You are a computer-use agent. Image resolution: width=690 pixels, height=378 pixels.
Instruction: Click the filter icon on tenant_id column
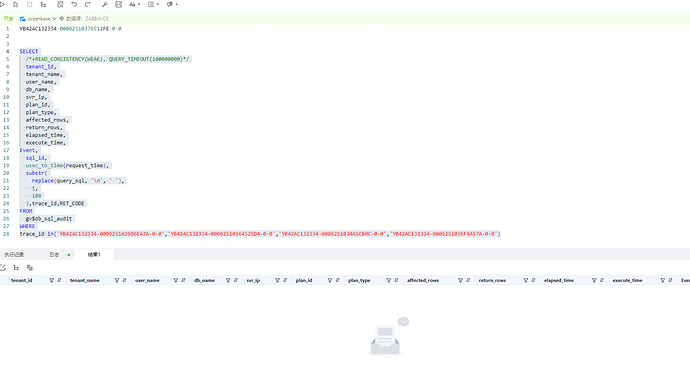coord(51,280)
